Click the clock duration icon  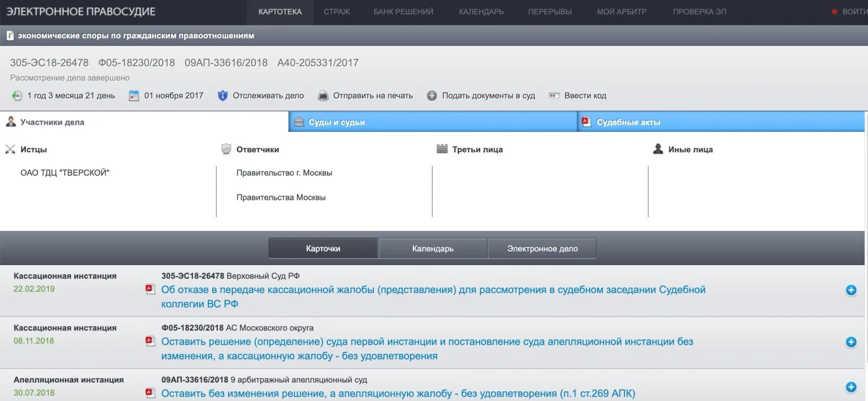click(17, 95)
